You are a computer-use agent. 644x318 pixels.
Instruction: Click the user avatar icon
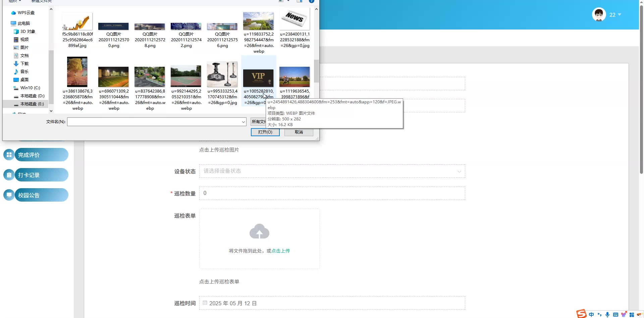(599, 14)
